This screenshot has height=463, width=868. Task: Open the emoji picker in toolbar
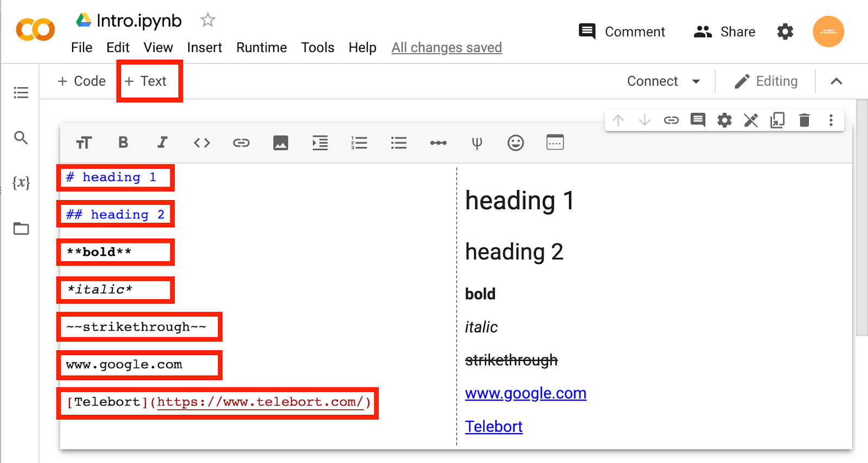point(515,143)
